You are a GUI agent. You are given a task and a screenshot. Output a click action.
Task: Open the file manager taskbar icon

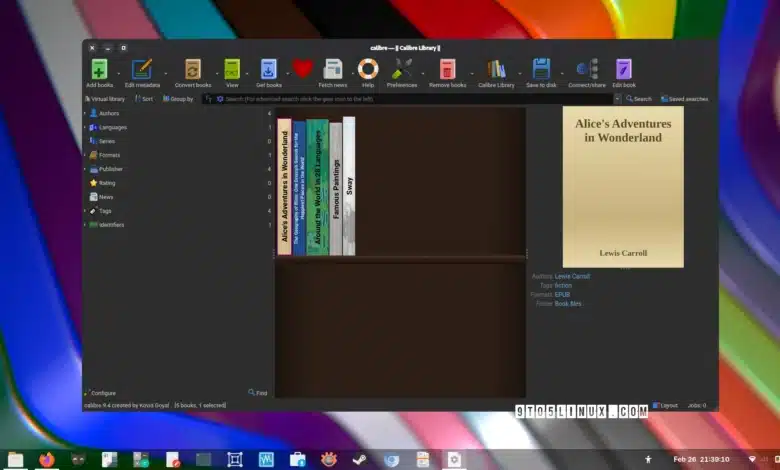(x=15, y=460)
